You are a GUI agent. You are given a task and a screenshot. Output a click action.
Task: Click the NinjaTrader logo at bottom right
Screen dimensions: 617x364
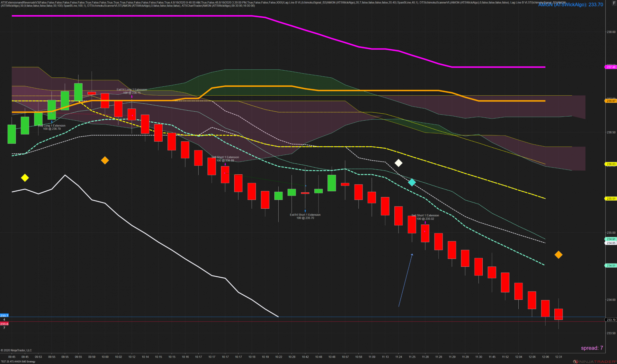point(595,361)
